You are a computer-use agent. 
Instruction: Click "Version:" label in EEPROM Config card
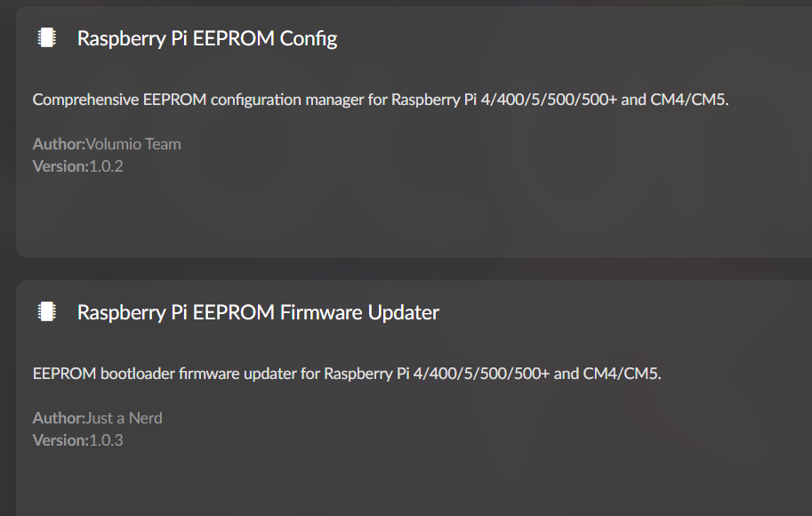60,165
